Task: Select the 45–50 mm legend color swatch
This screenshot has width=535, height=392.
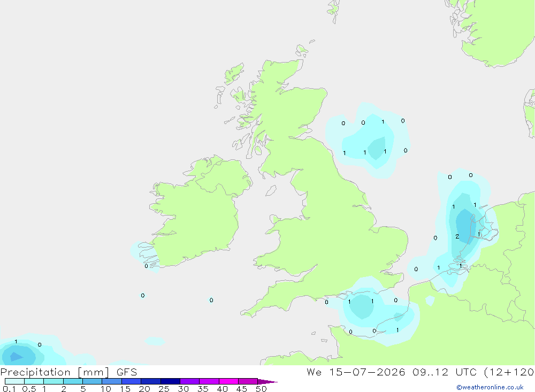Action: pos(248,381)
